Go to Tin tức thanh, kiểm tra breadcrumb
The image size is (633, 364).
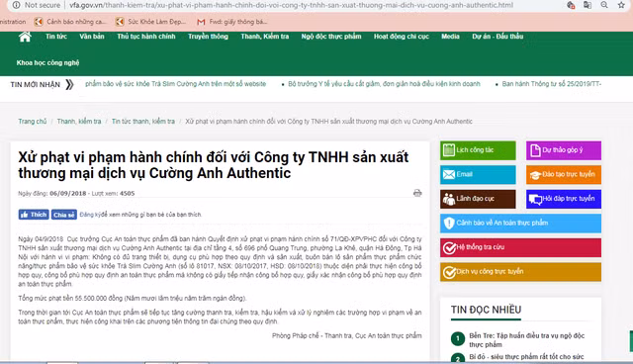(x=143, y=121)
